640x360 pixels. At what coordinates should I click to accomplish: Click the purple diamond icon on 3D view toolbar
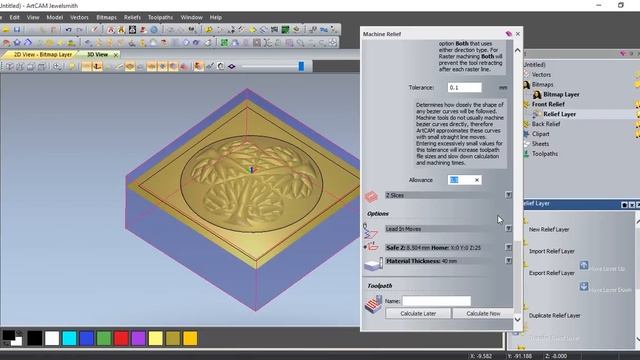(231, 66)
